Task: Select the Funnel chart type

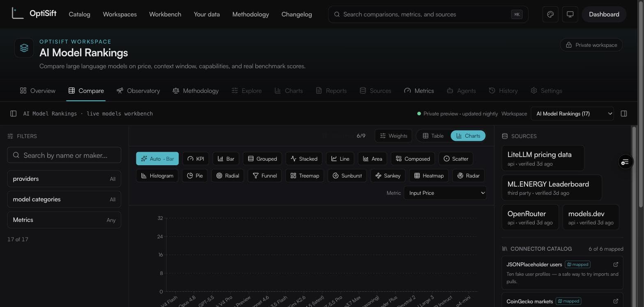Action: [264, 175]
